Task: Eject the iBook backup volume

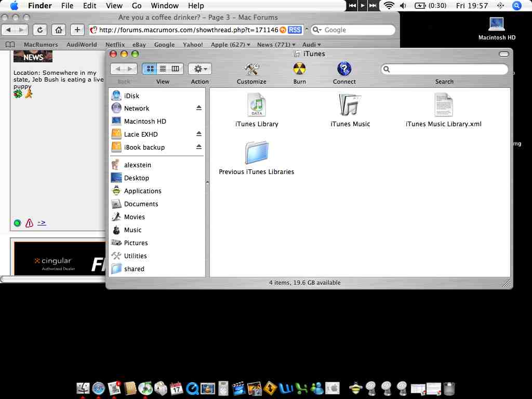Action: 199,147
